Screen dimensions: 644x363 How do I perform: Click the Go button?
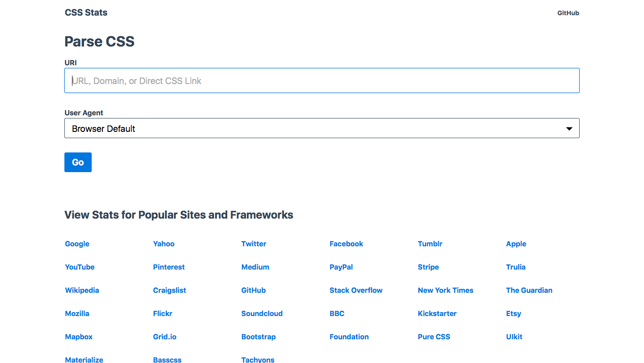(78, 162)
